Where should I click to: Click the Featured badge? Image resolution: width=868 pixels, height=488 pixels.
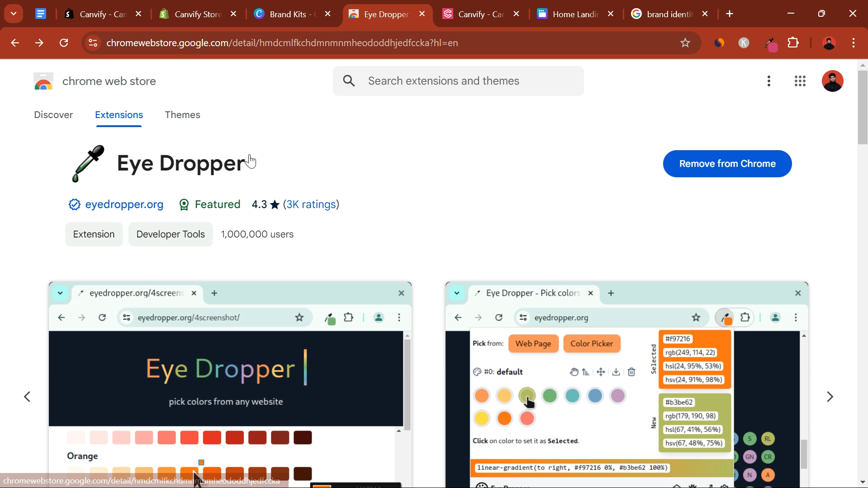click(x=210, y=204)
